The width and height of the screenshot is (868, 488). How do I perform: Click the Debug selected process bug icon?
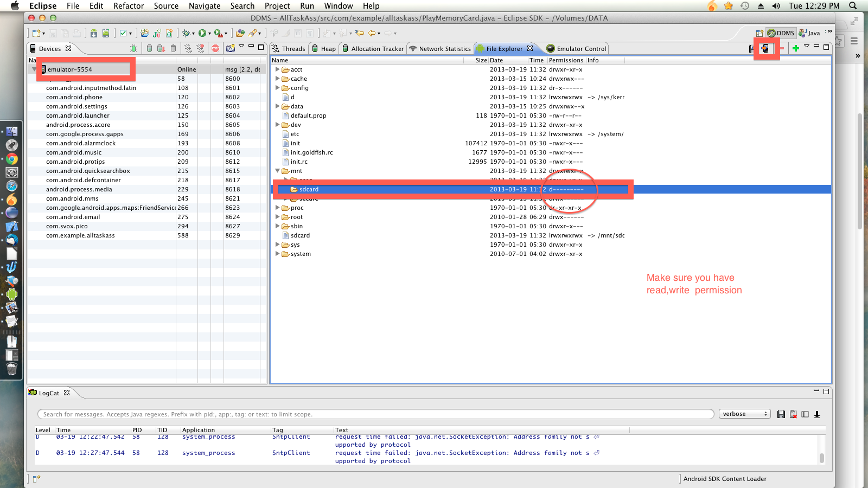133,48
